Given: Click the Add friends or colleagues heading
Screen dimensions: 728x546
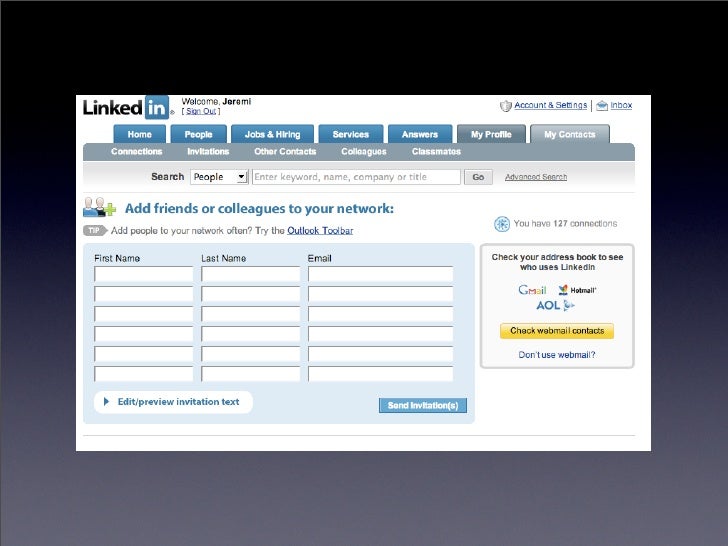Looking at the screenshot, I should (x=259, y=208).
